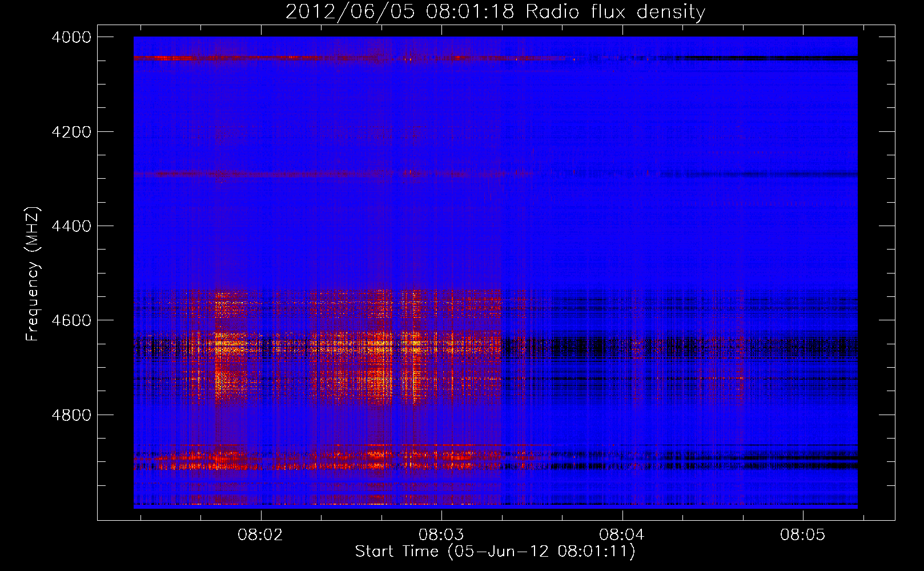Select the 4400 frequency tick label
Image resolution: width=924 pixels, height=571 pixels.
(71, 226)
